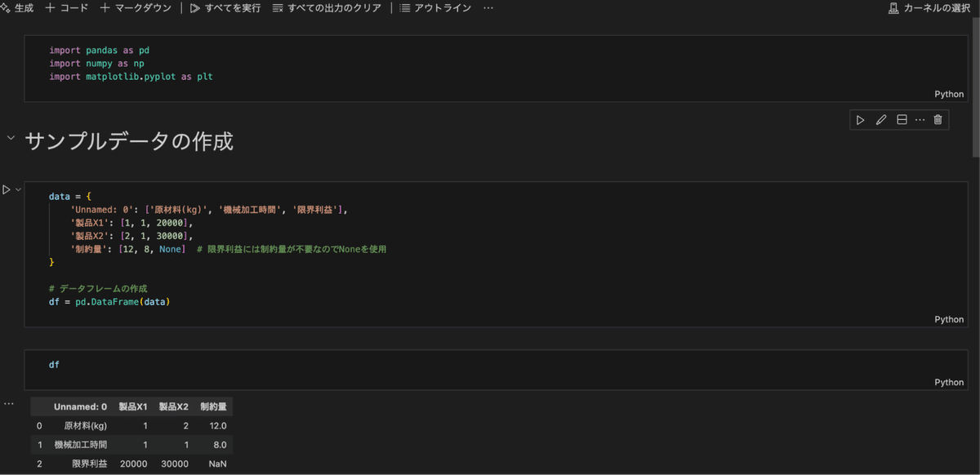Generate code with the 生成 sparkle icon
Screen dimensions: 980x475
(x=18, y=7)
